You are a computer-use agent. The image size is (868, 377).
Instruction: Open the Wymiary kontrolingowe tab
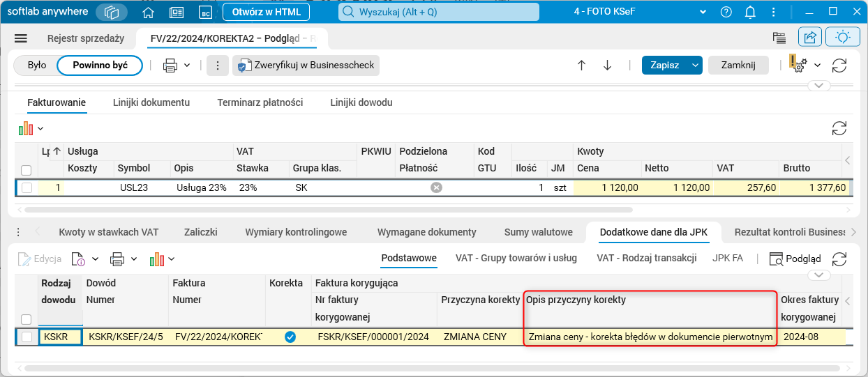(297, 232)
